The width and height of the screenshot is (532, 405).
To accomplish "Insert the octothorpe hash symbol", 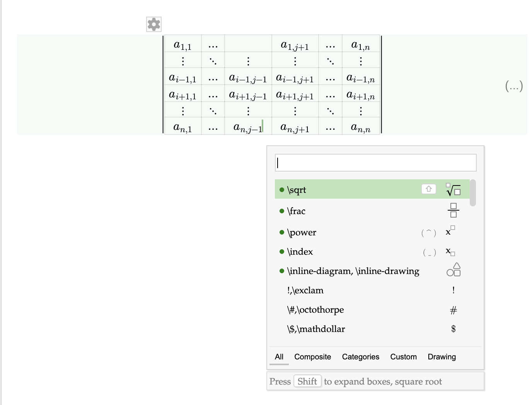I will 453,310.
